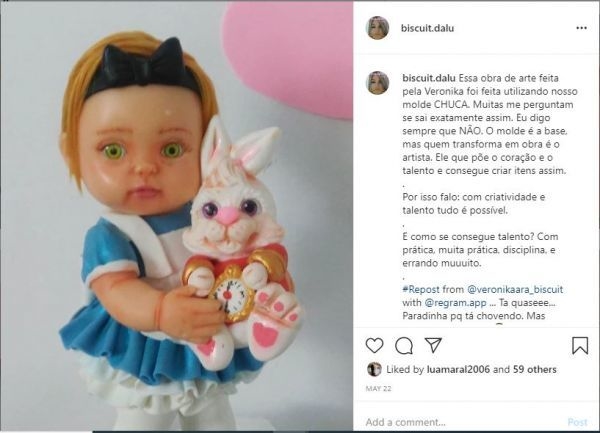Click luamaral2006 liker avatar thumbnail
Viewport: 600px width, 433px height.
tap(374, 369)
